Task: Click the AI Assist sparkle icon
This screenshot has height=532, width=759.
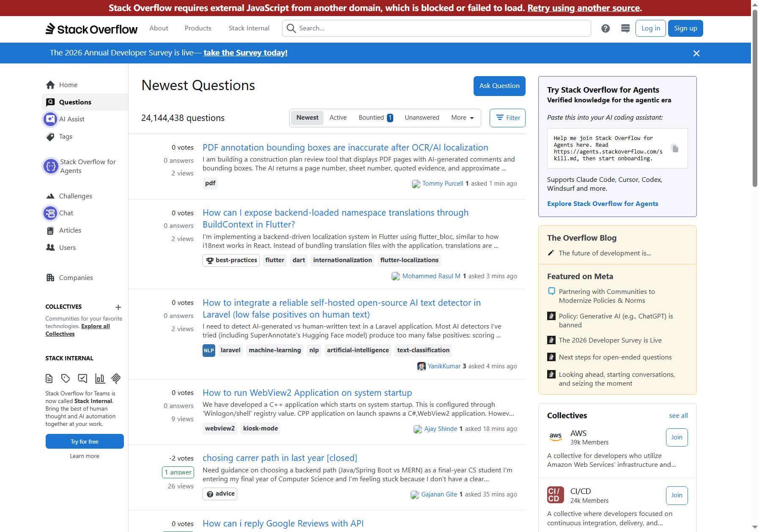Action: [50, 119]
